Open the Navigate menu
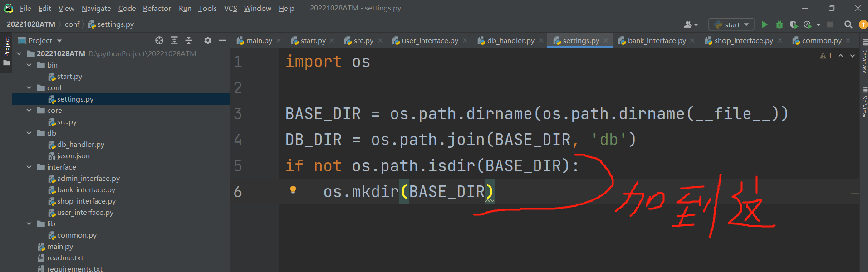The image size is (868, 272). 96,8
